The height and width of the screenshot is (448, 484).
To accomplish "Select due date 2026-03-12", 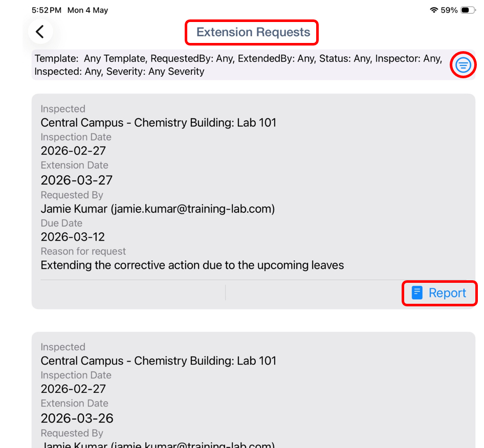I will coord(73,237).
